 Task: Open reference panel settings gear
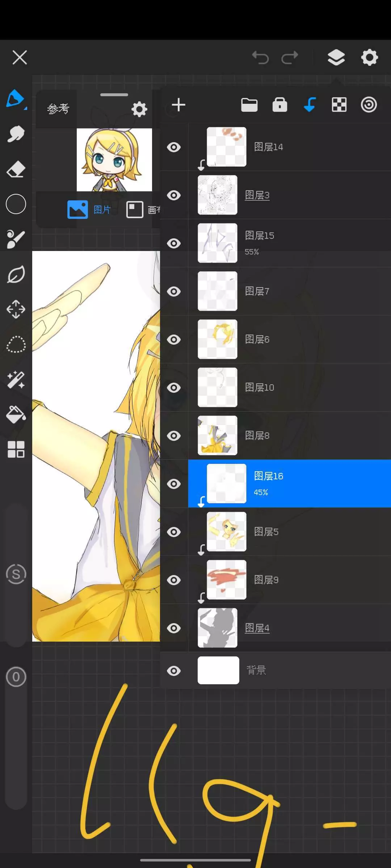coord(139,109)
